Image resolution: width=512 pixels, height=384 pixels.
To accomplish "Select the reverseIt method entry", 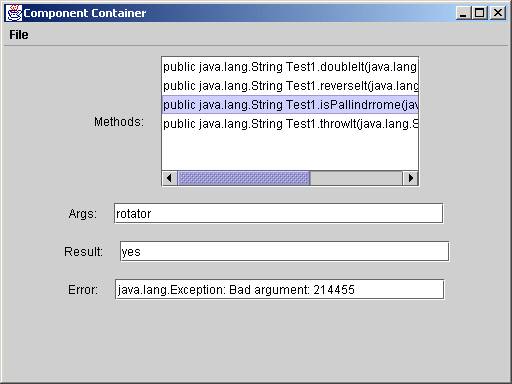I will (x=290, y=86).
